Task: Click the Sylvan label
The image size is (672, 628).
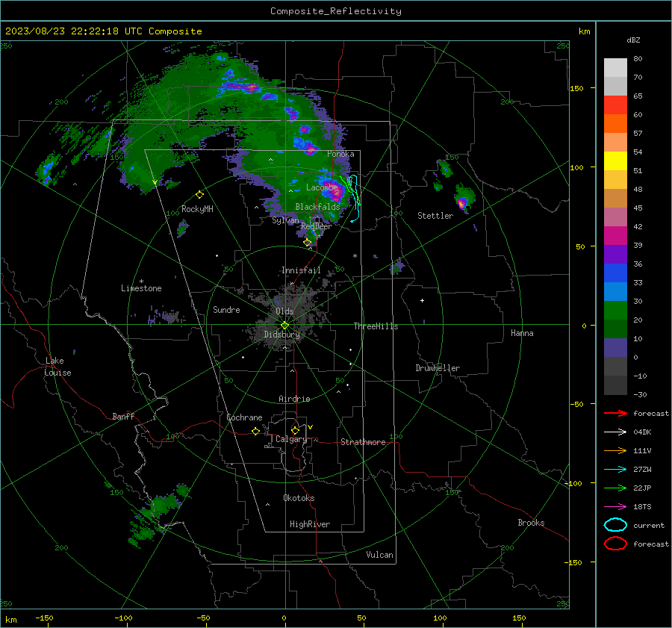Action: pos(285,221)
